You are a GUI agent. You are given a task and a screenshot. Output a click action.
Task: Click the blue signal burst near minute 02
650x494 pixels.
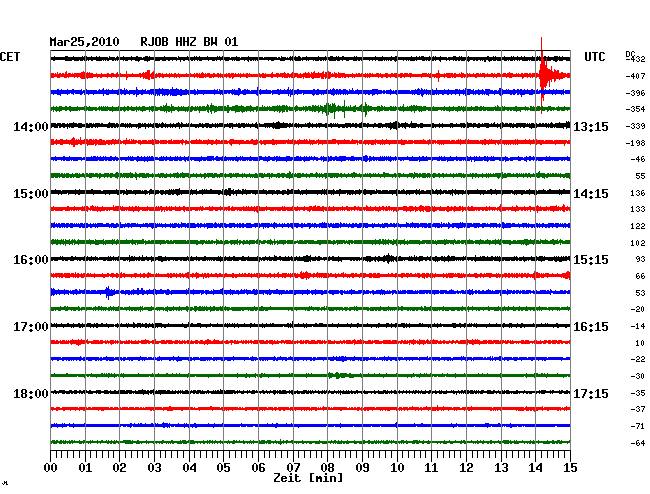(x=109, y=292)
